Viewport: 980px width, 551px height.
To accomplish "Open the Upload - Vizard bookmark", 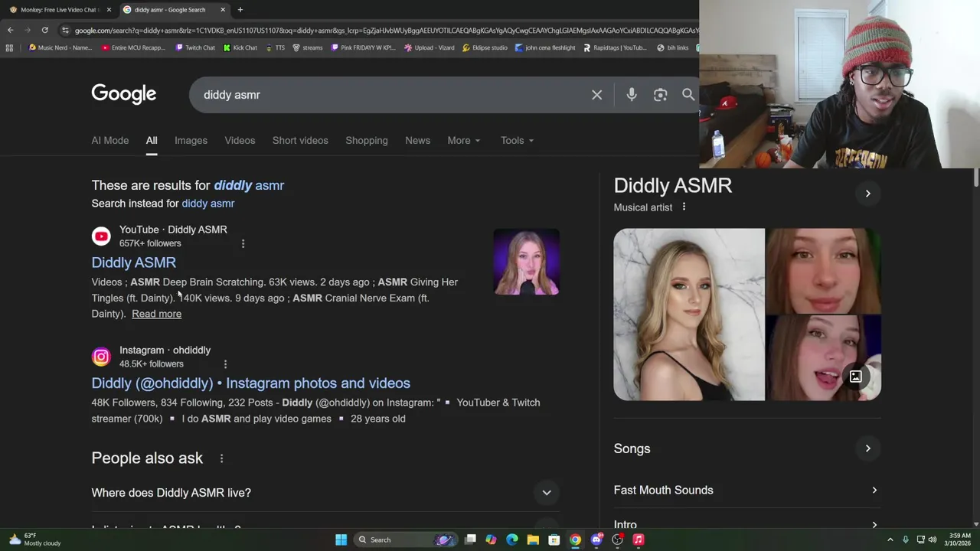I will pyautogui.click(x=429, y=47).
